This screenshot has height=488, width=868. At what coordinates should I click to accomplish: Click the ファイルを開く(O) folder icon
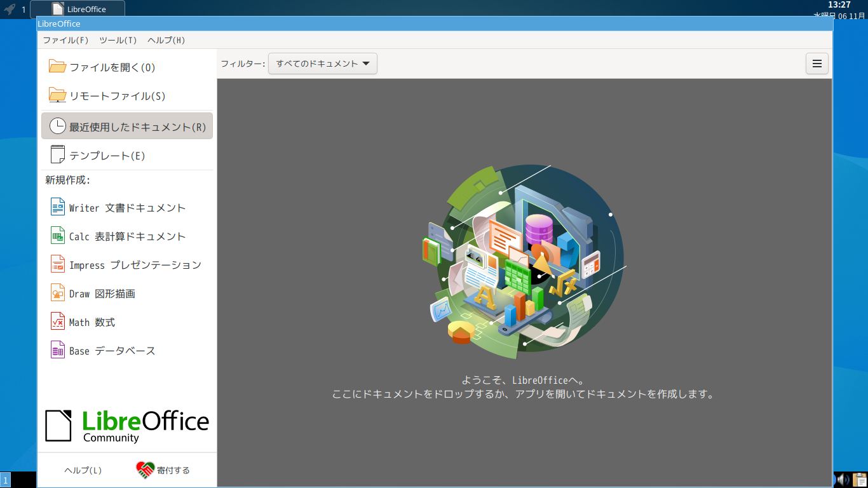click(58, 67)
